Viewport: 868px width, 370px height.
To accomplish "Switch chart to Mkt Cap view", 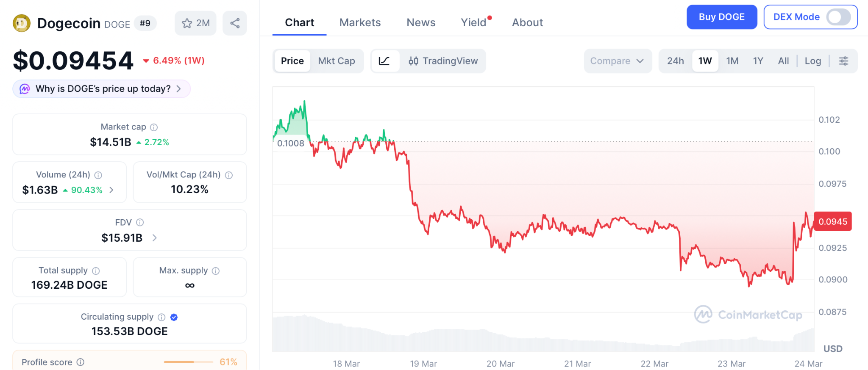I will coord(337,61).
